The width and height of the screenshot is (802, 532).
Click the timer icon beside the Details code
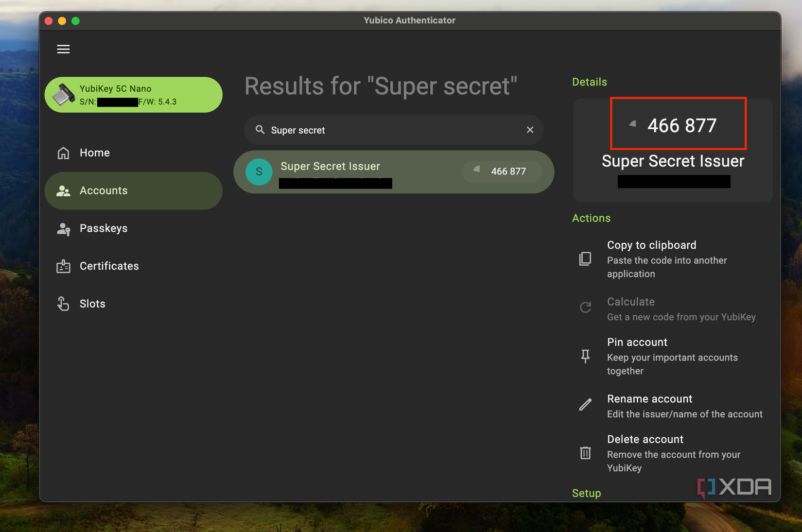point(632,124)
